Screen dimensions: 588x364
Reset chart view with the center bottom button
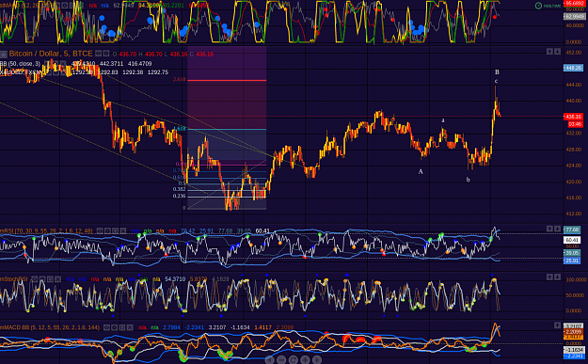point(294,360)
